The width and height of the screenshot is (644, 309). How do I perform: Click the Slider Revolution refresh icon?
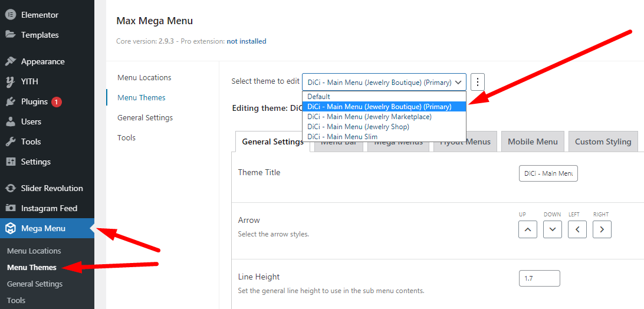coord(10,189)
